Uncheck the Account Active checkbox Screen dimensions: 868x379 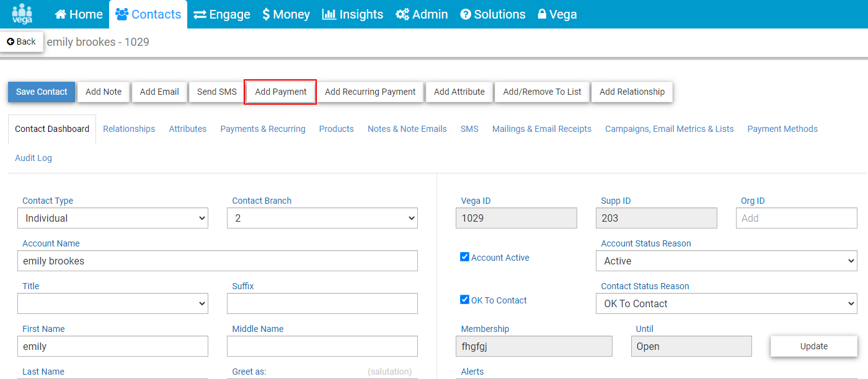pyautogui.click(x=464, y=257)
